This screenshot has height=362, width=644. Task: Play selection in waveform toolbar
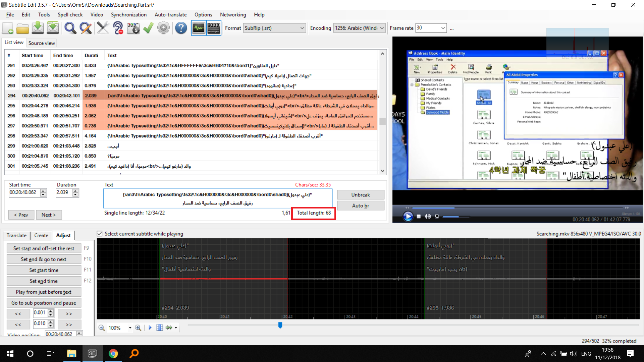click(x=150, y=328)
